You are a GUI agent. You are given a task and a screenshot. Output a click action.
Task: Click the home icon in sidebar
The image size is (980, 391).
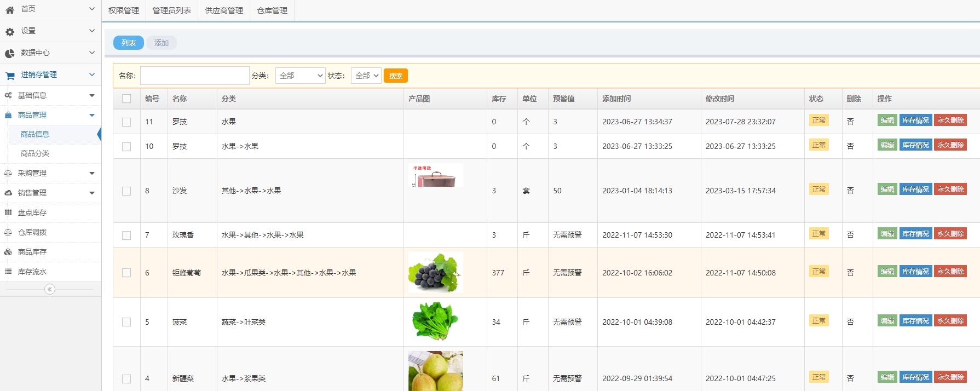pos(10,10)
